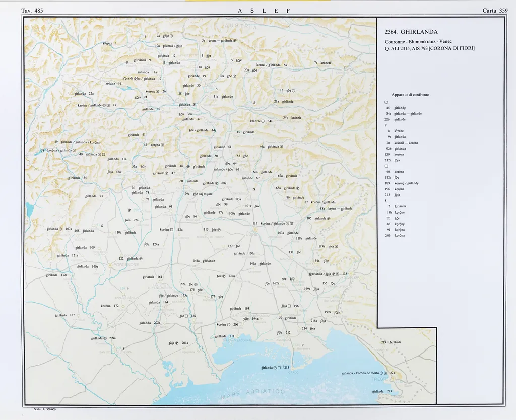The image size is (516, 420).
Task: Click the circle symbol heading the legend
Action: [386, 102]
